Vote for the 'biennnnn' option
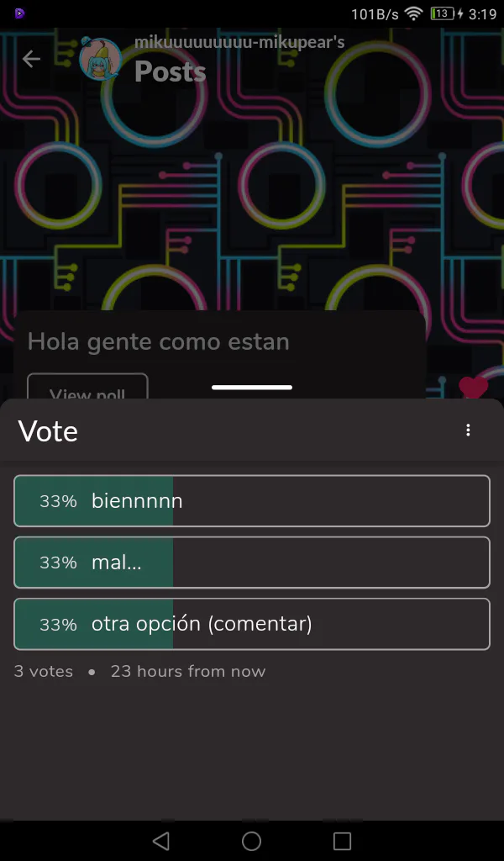504x861 pixels. (x=252, y=501)
